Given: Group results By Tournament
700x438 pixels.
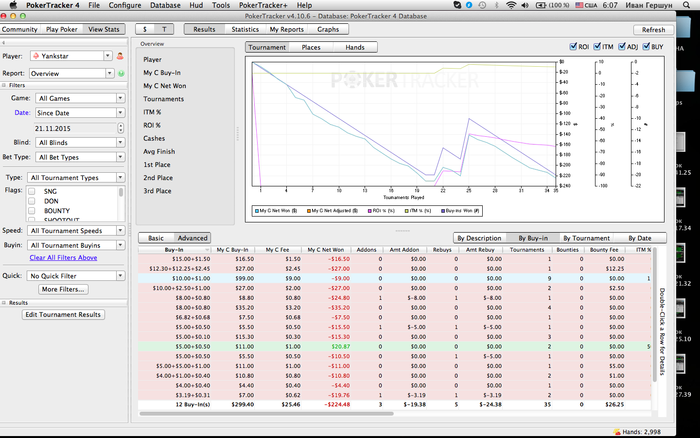Looking at the screenshot, I should (x=586, y=238).
